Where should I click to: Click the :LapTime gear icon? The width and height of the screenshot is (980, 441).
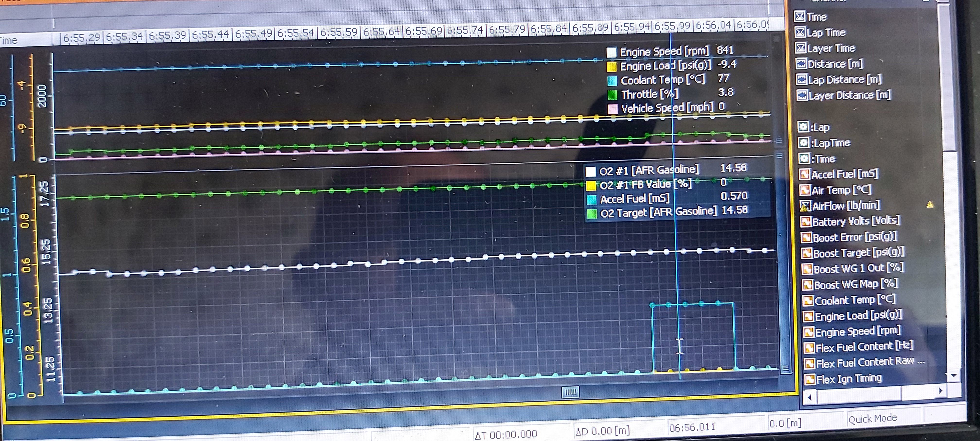[803, 143]
